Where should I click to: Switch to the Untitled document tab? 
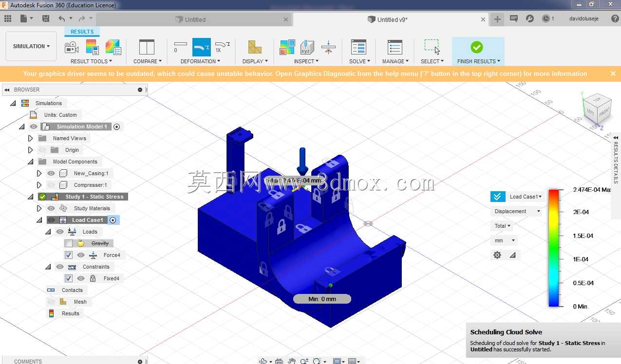[195, 19]
